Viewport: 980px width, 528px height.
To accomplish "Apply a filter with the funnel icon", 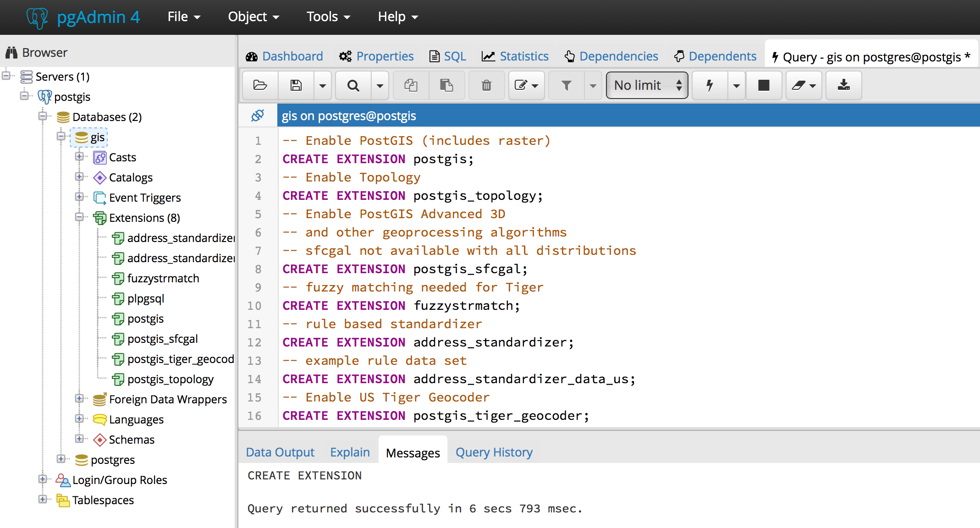I will (567, 85).
